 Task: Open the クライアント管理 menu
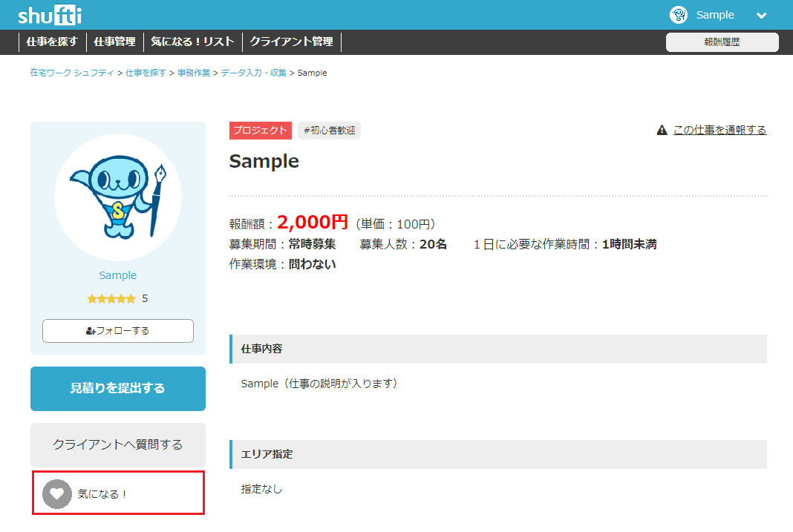pos(292,42)
